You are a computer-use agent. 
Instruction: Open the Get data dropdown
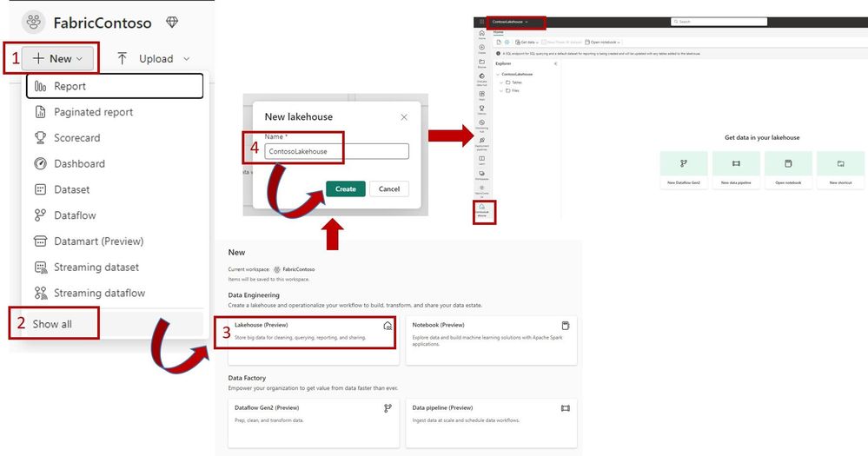click(x=526, y=42)
